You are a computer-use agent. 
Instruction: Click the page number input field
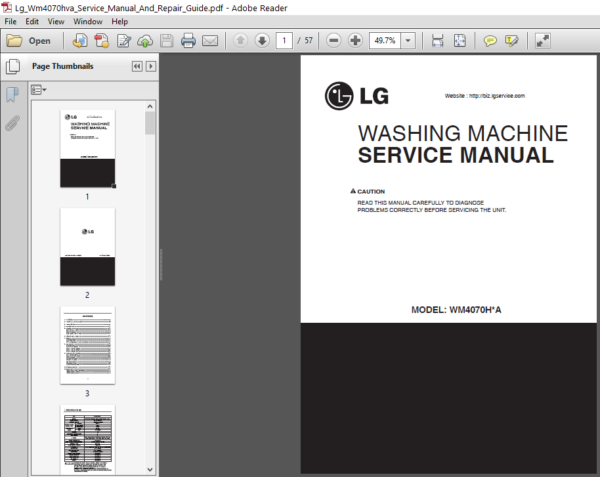pyautogui.click(x=284, y=40)
